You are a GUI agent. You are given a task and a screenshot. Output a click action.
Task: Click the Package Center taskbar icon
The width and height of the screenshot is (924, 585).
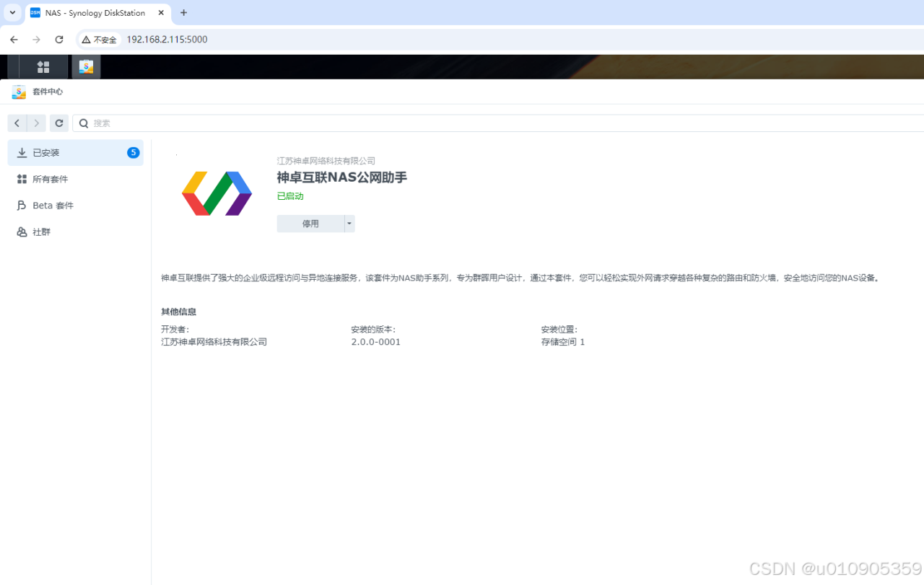[x=86, y=66]
